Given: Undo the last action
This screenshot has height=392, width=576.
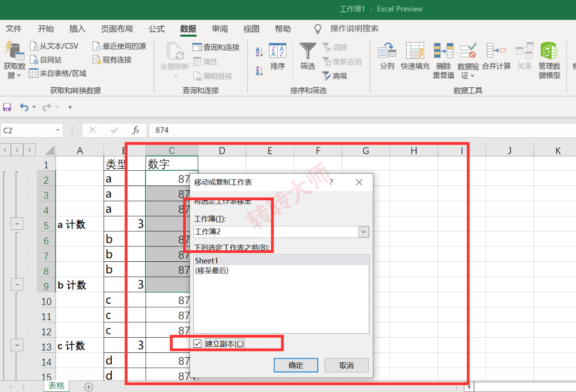Looking at the screenshot, I should coord(24,107).
